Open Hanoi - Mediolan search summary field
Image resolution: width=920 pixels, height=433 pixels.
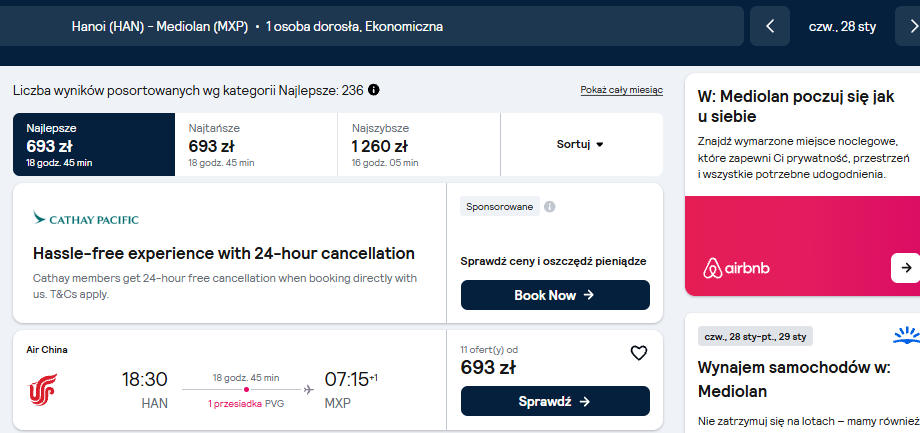click(x=372, y=26)
